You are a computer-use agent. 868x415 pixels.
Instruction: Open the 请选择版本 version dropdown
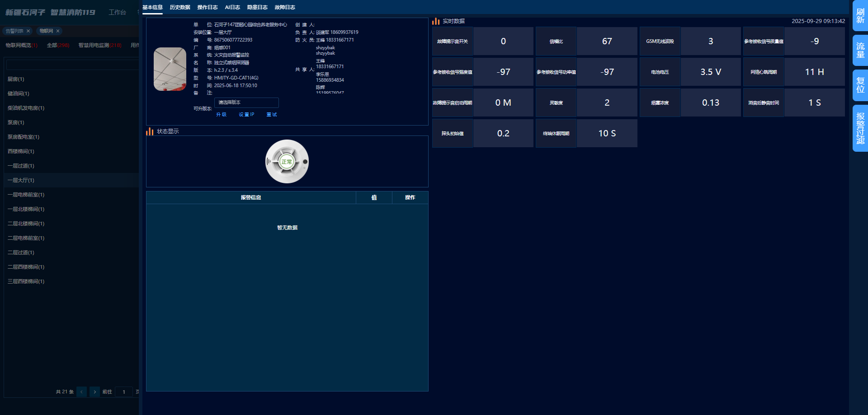click(246, 103)
